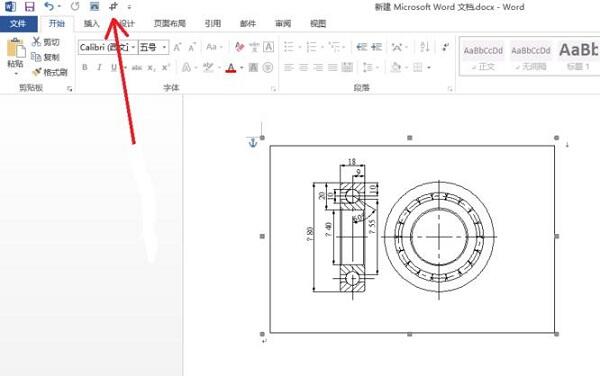Increase the paragraph indent
Image resolution: width=600 pixels, height=376 pixels.
click(377, 47)
